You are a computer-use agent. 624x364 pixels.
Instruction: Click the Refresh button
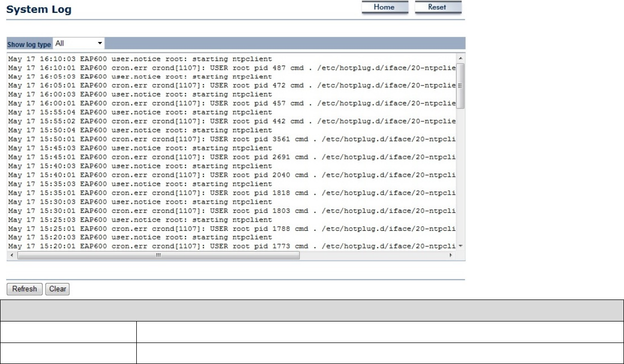click(x=25, y=289)
